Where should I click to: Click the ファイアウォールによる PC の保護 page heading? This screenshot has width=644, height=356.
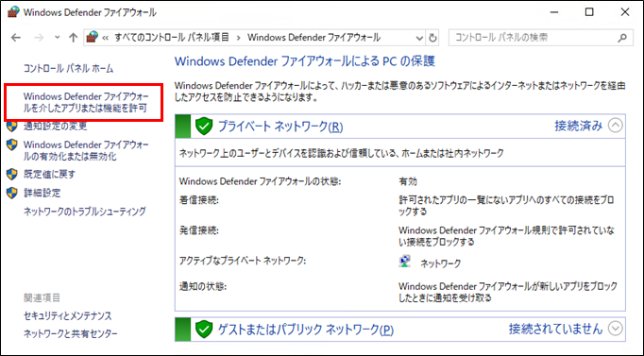(305, 61)
